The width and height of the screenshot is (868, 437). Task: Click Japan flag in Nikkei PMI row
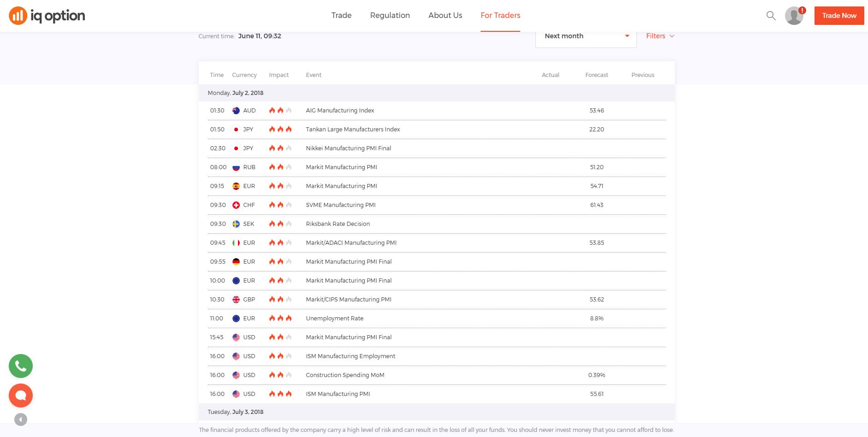[236, 148]
